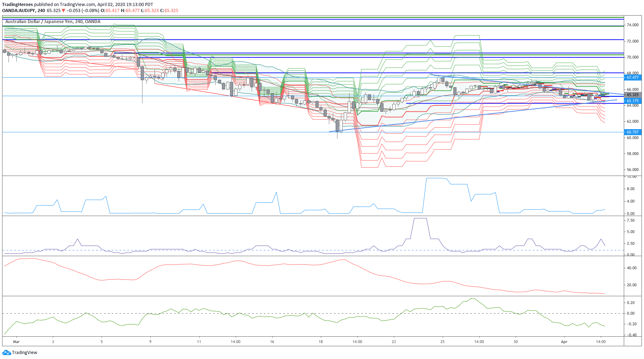Select the dark blue horizontal line at 72.000
The image size is (644, 359).
click(313, 40)
